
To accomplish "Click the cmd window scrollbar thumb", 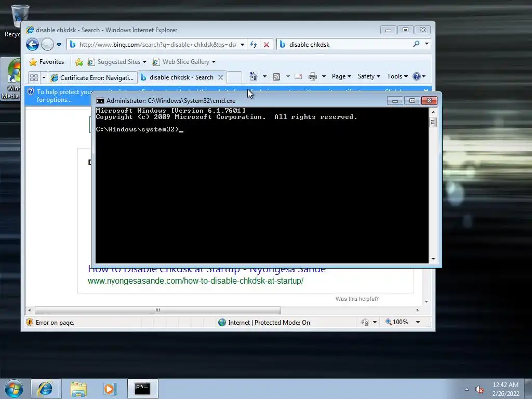I will pos(433,122).
